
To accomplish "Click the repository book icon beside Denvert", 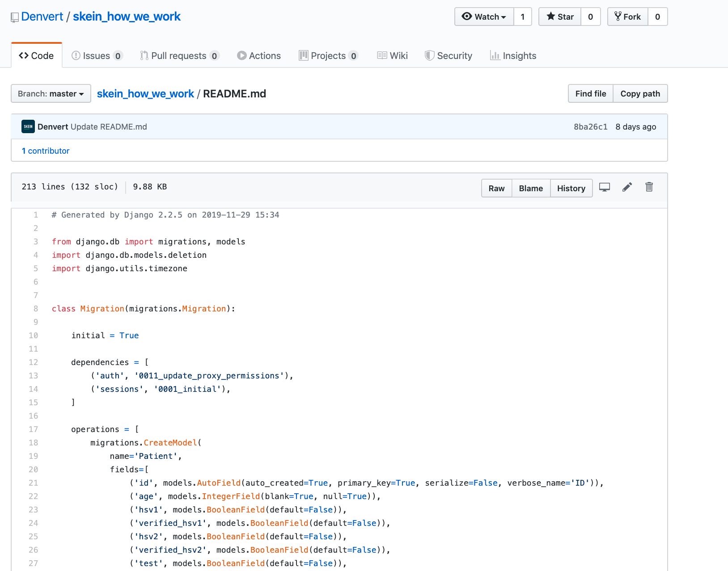I will (x=15, y=17).
